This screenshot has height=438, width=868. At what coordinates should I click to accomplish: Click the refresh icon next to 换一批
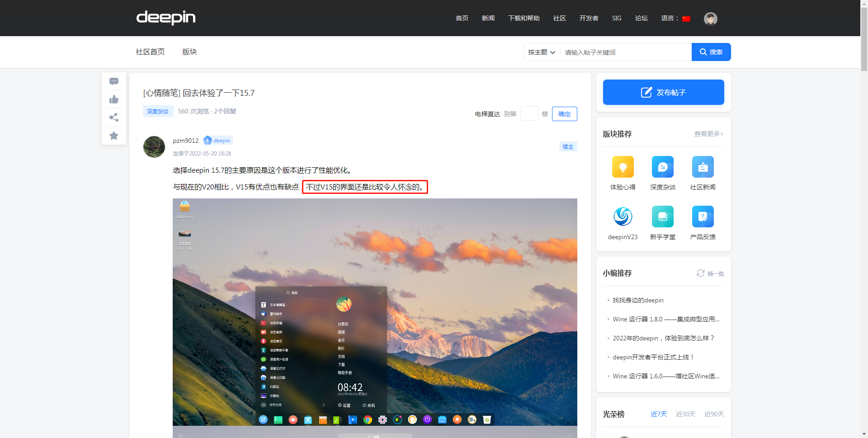coord(700,273)
